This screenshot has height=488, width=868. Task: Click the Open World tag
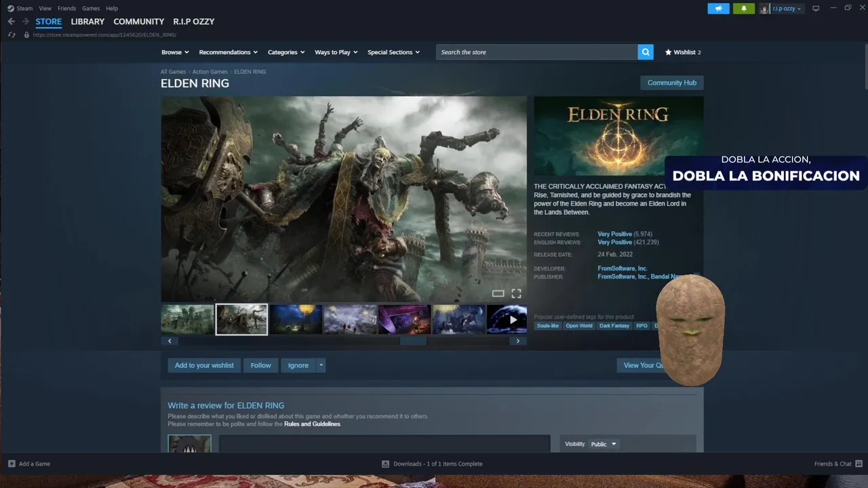[x=579, y=326]
